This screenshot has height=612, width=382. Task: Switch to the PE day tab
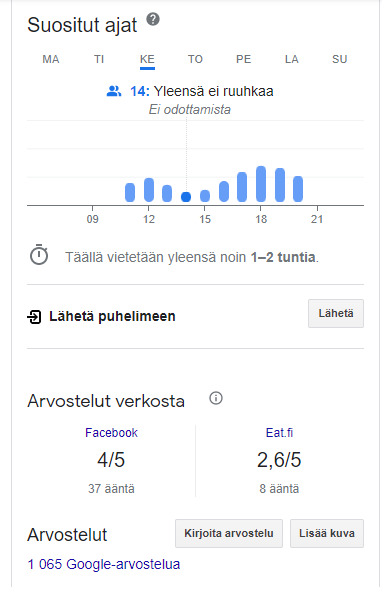[243, 59]
